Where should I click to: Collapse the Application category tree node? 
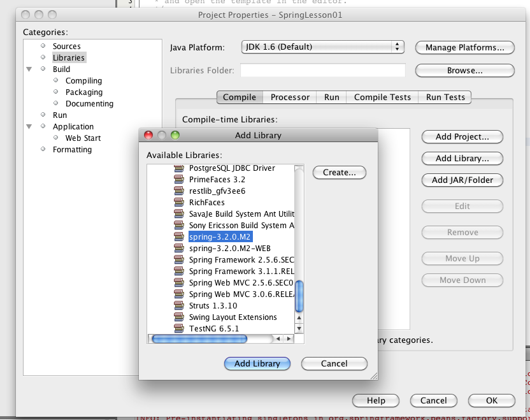(29, 127)
